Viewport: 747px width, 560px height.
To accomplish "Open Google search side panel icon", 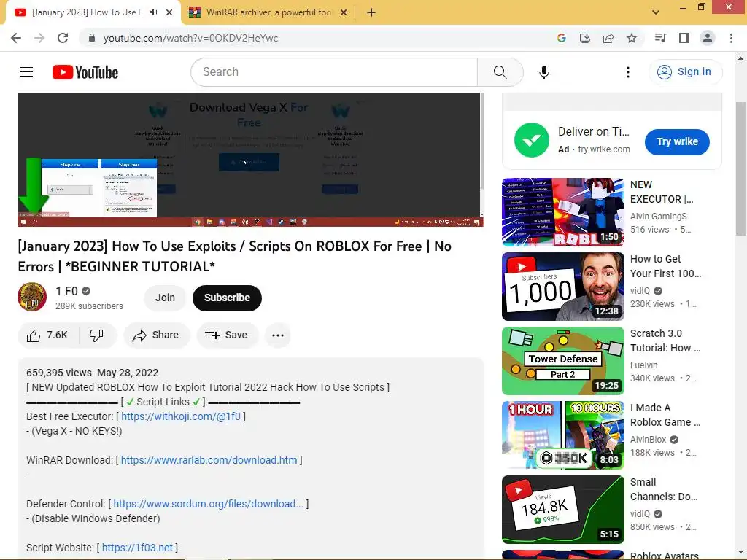I will (x=562, y=38).
